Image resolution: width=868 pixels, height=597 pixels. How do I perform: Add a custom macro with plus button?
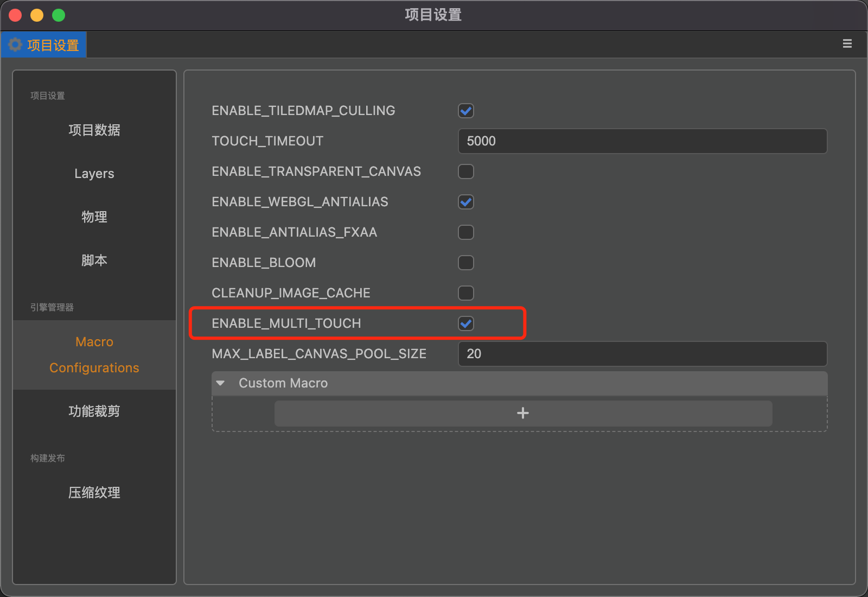coord(523,414)
